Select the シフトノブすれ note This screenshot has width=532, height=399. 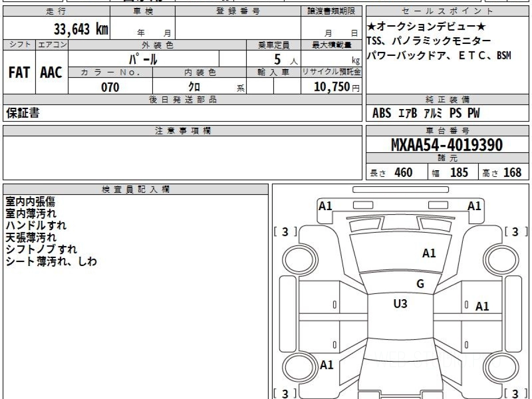pos(41,249)
